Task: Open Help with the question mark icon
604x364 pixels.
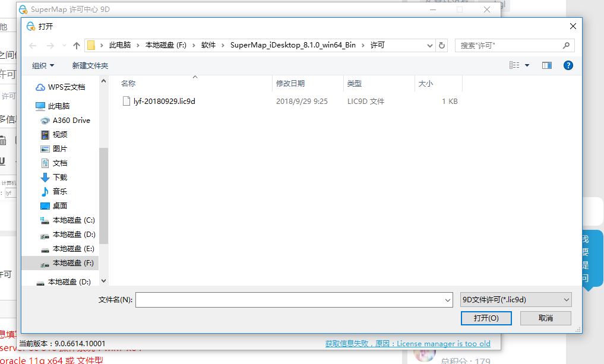Action: 568,65
